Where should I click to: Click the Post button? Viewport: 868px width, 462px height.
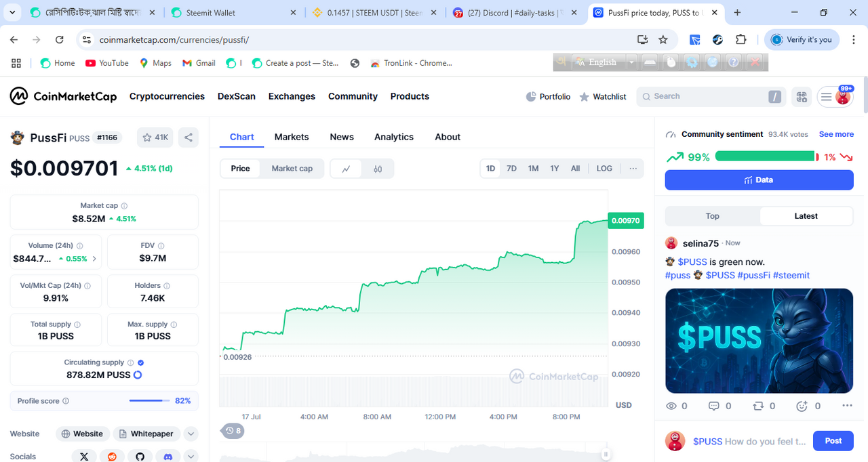[x=833, y=441]
